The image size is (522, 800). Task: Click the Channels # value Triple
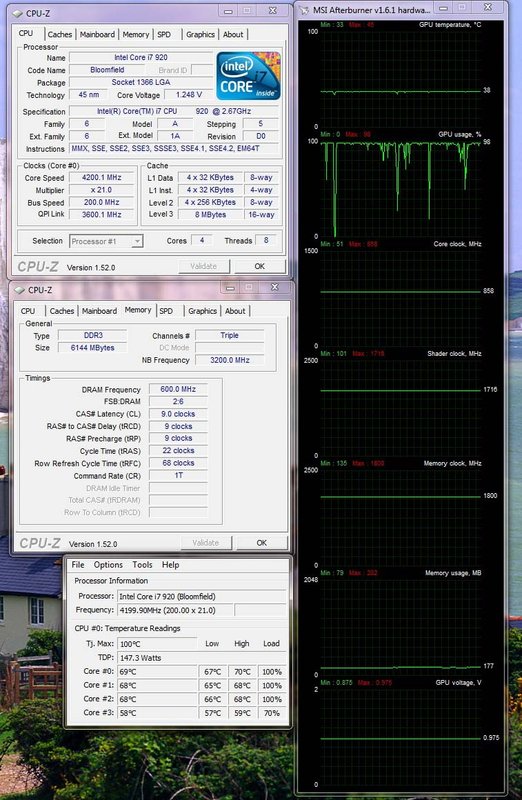[230, 336]
